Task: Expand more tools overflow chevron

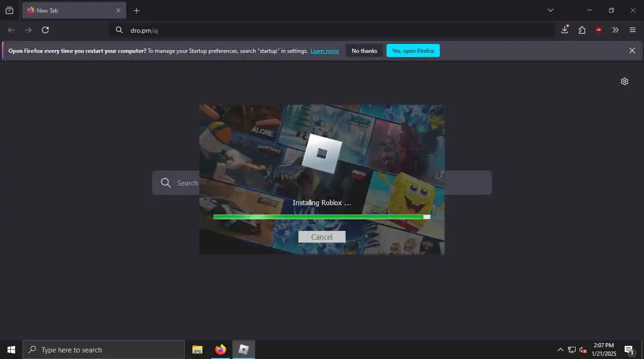Action: coord(615,30)
